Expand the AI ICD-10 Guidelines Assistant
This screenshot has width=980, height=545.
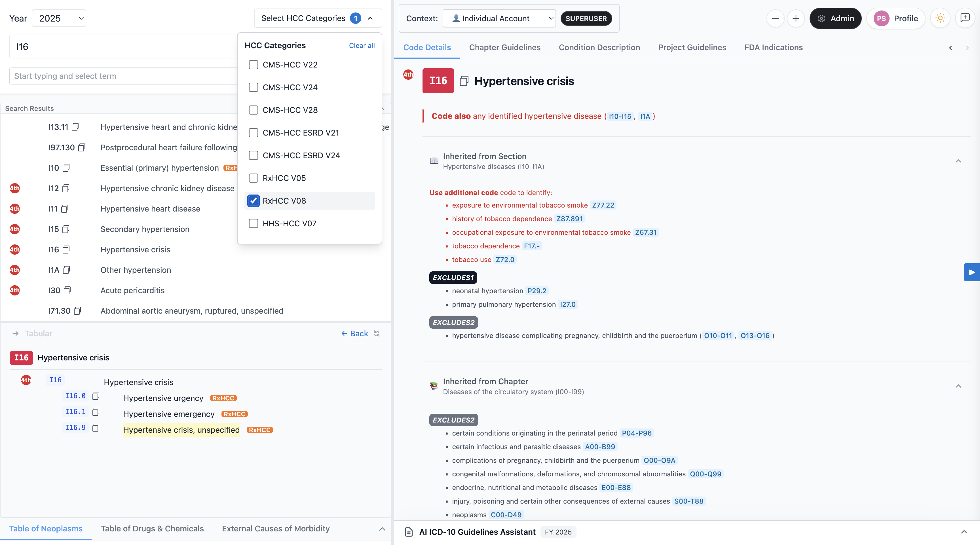[x=964, y=532]
